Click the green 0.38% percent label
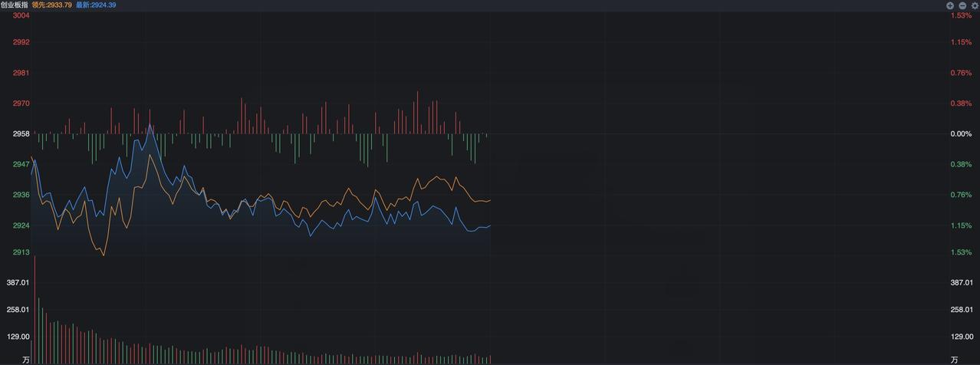 pos(961,164)
